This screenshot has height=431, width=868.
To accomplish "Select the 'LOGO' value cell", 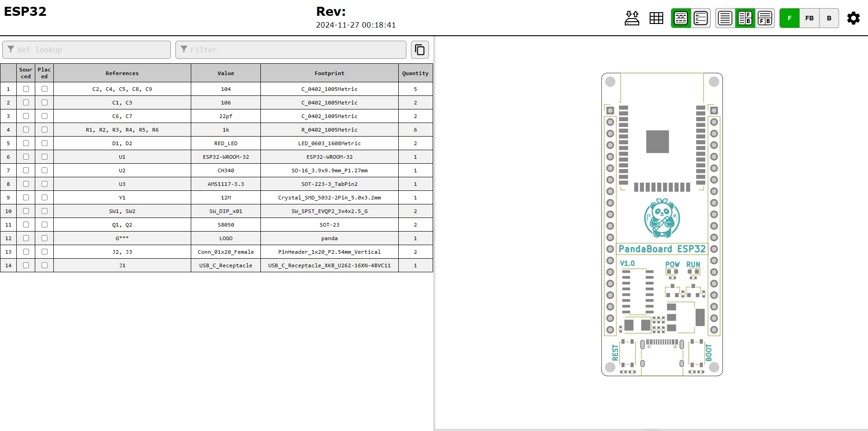I will click(x=226, y=238).
